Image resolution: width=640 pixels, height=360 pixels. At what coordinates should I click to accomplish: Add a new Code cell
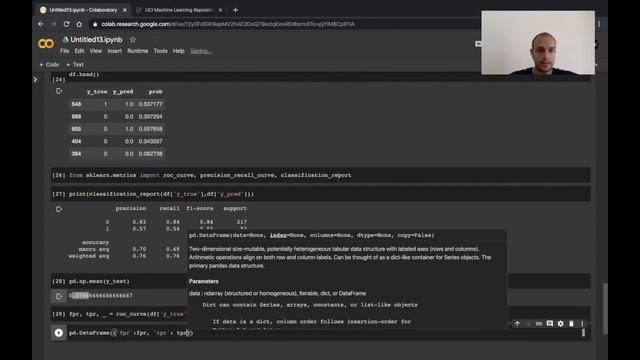coord(49,64)
